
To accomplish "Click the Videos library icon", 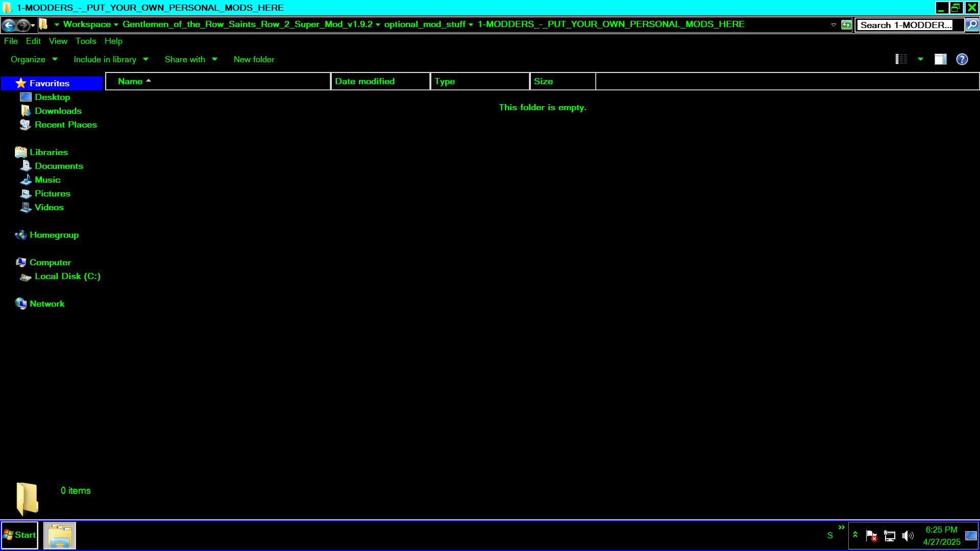I will tap(26, 207).
